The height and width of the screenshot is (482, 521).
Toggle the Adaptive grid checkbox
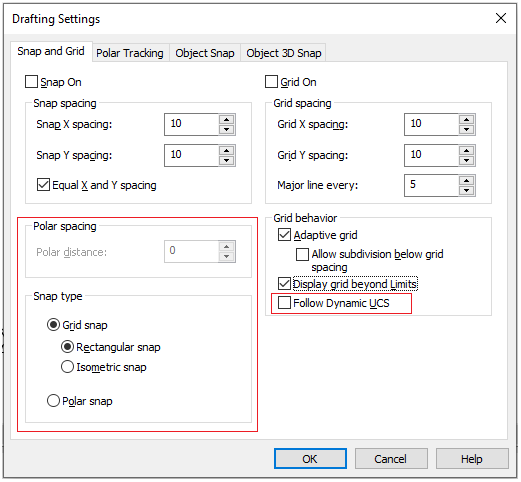pos(284,235)
